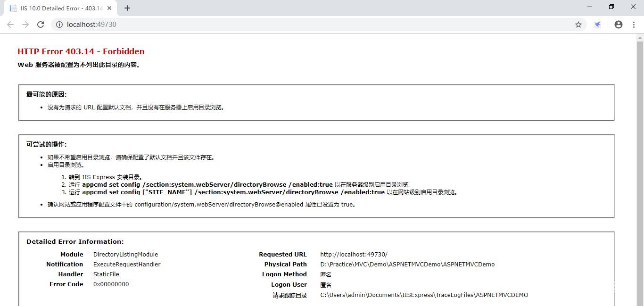
Task: View site information icon in address bar
Action: click(59, 25)
